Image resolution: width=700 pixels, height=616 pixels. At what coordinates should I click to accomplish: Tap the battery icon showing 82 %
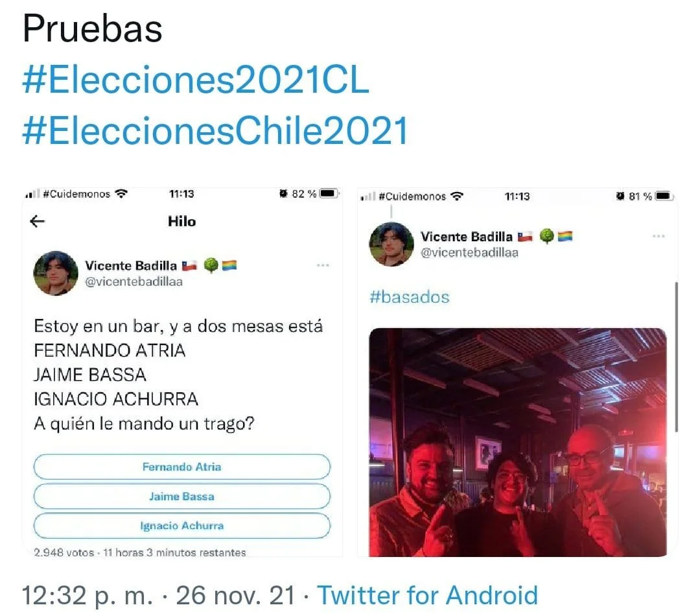(x=329, y=193)
